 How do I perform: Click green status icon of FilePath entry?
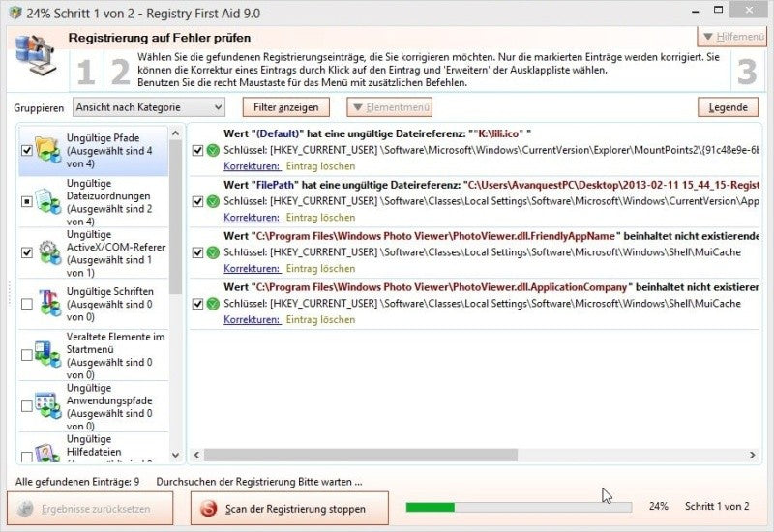click(213, 201)
